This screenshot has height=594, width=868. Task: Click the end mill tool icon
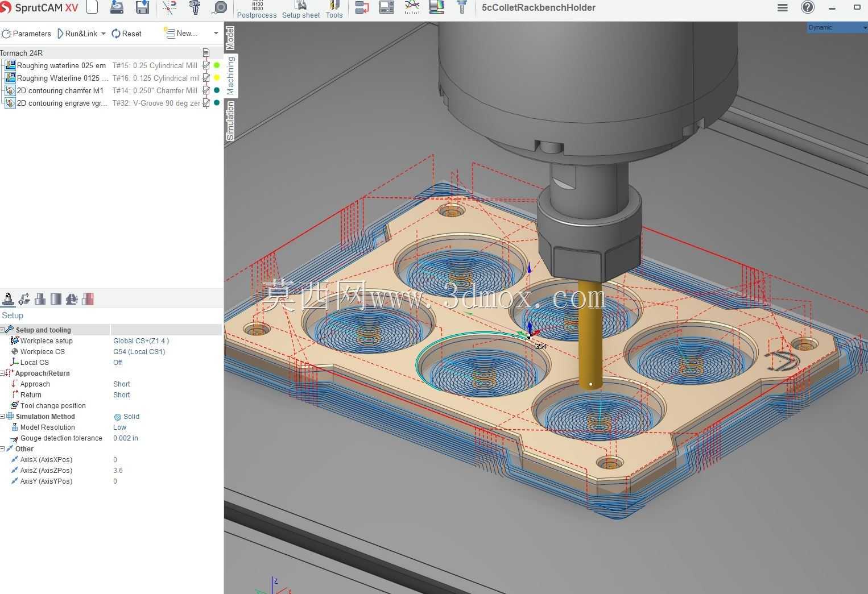click(x=462, y=7)
